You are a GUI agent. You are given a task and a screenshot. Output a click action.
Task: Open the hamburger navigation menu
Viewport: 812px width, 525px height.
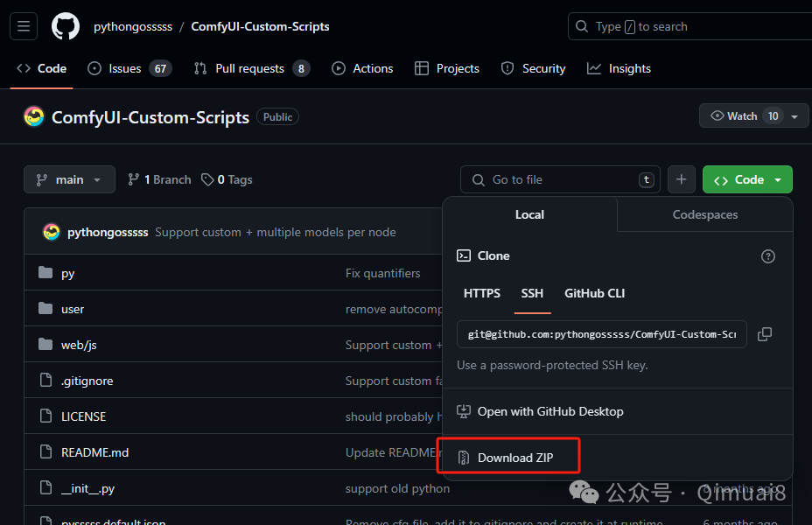(x=24, y=26)
